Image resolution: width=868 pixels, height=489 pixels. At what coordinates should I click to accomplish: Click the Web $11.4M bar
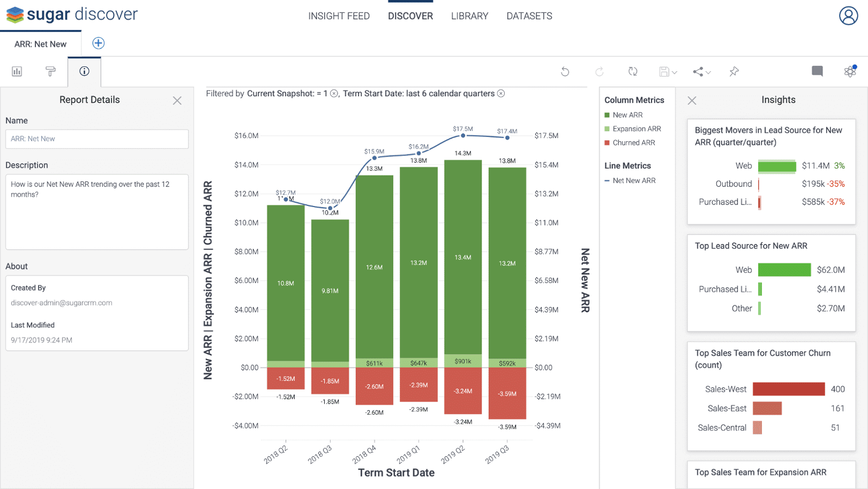tap(777, 166)
